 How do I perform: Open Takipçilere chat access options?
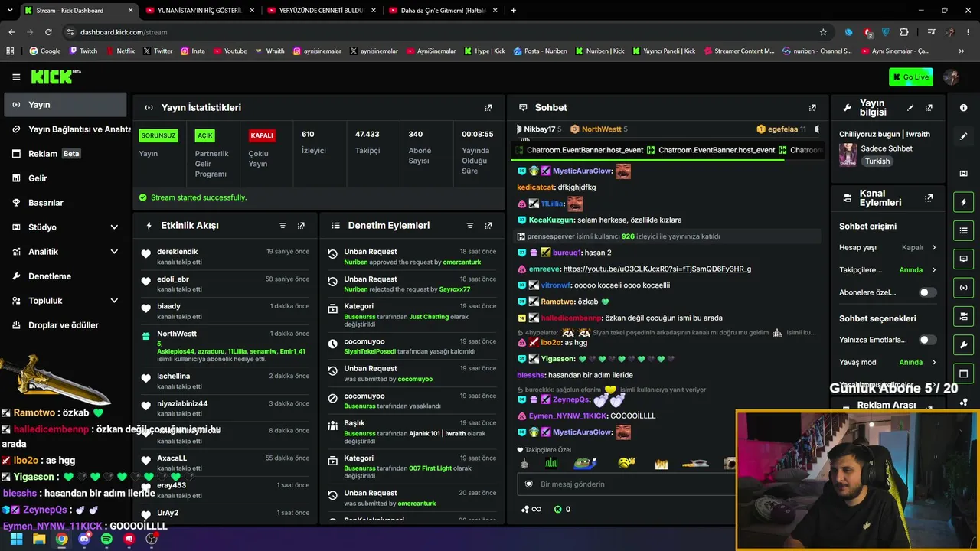887,270
